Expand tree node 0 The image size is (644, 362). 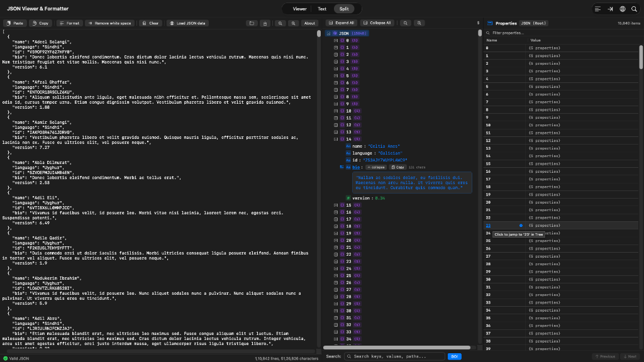pos(336,41)
